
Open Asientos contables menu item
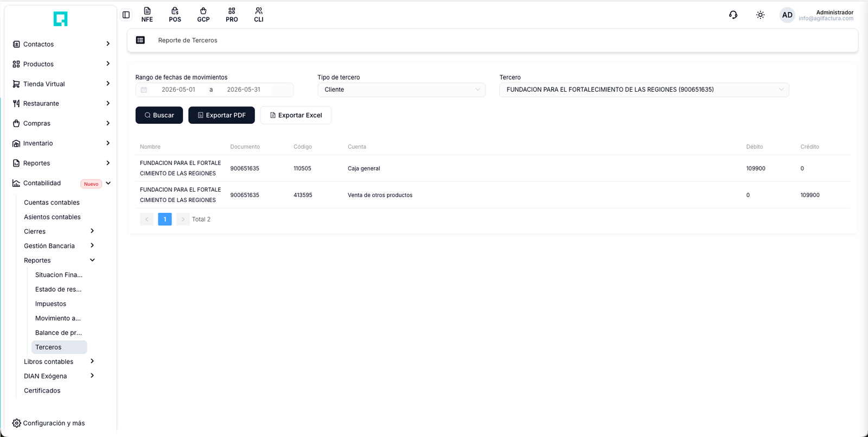tap(52, 217)
